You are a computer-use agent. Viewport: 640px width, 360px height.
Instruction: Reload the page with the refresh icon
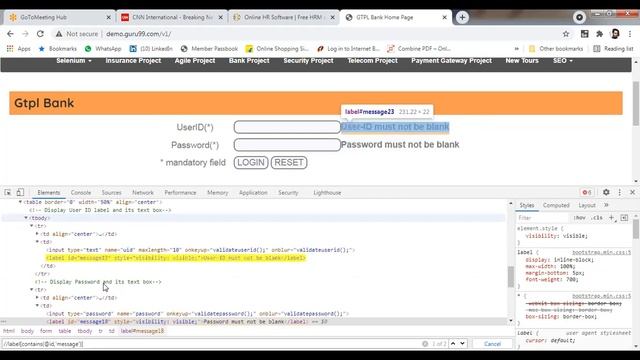(40, 34)
